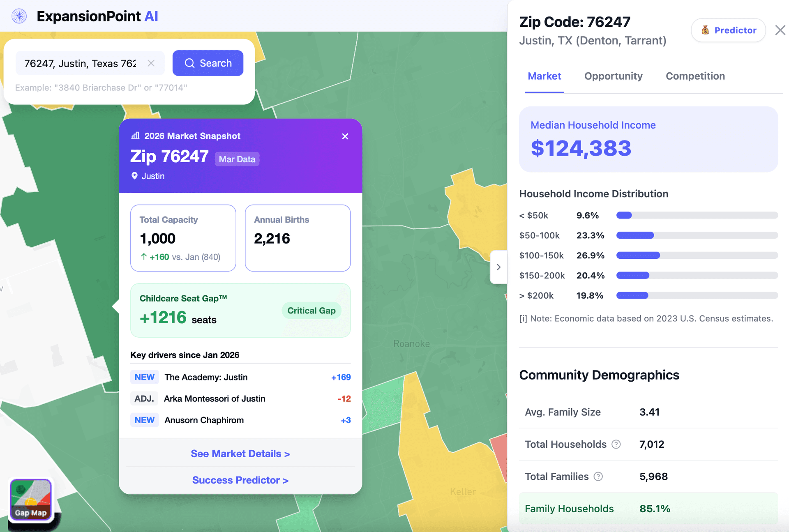
Task: Click the Justin location pin icon
Action: (134, 176)
